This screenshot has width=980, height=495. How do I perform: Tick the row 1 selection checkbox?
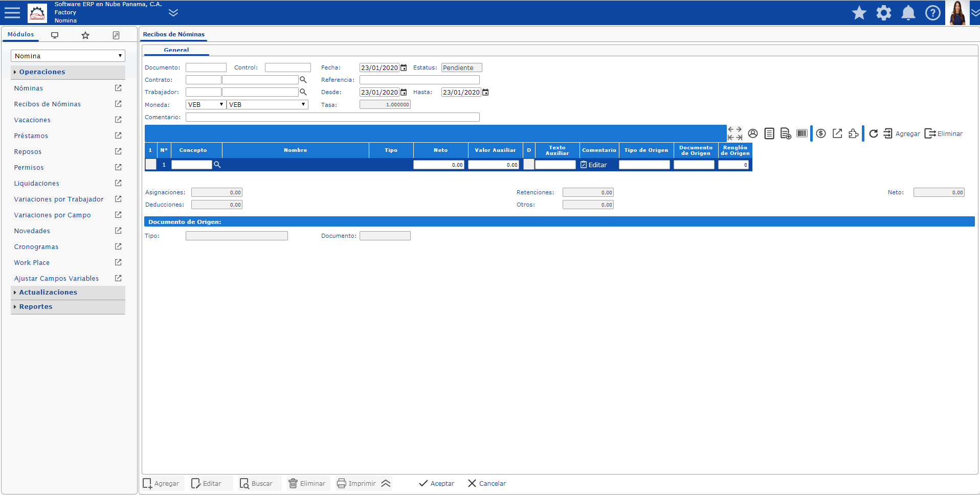[x=151, y=165]
